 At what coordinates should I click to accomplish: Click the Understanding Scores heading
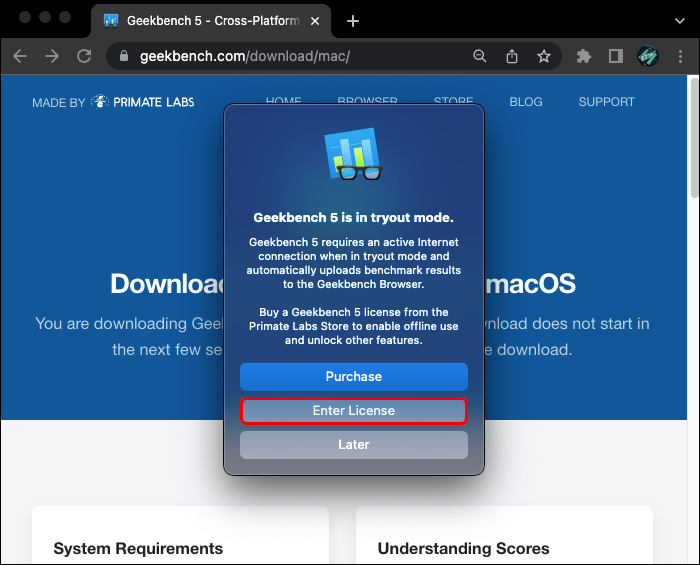pos(463,548)
